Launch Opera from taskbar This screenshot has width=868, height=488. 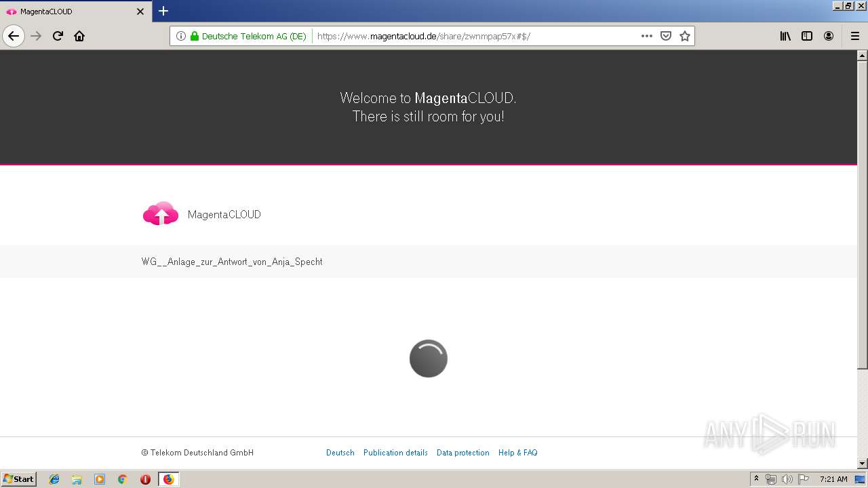tap(145, 479)
